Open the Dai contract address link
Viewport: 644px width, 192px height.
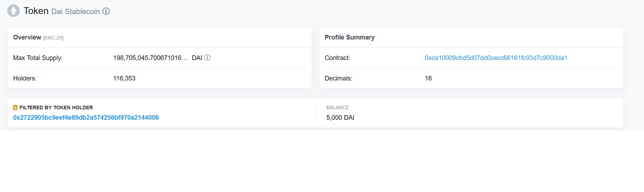tap(496, 58)
